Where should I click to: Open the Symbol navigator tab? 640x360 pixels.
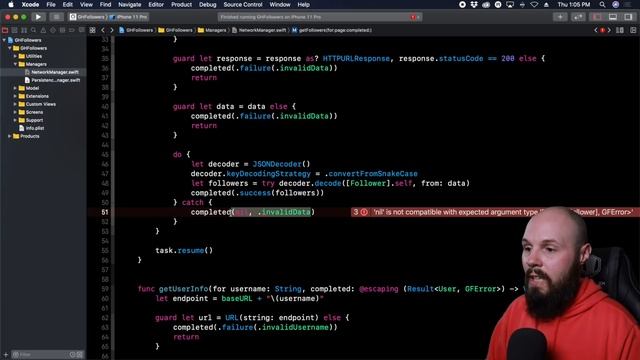[x=24, y=30]
